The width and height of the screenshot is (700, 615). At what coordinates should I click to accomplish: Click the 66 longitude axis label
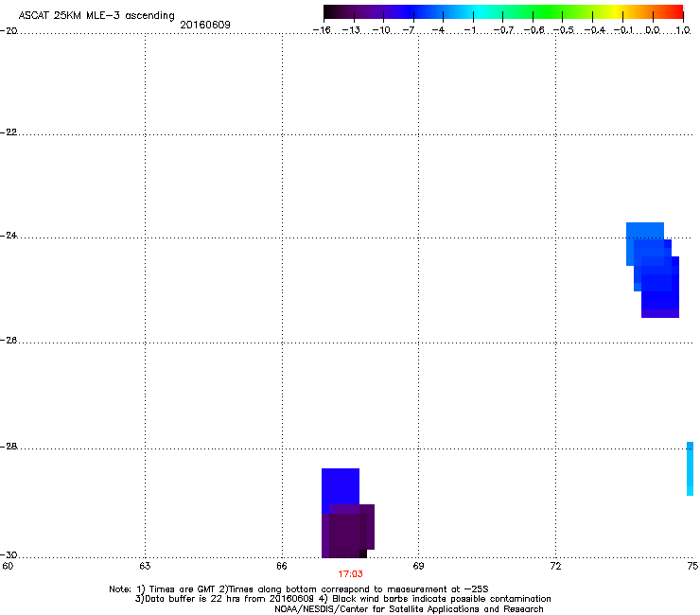tap(282, 567)
